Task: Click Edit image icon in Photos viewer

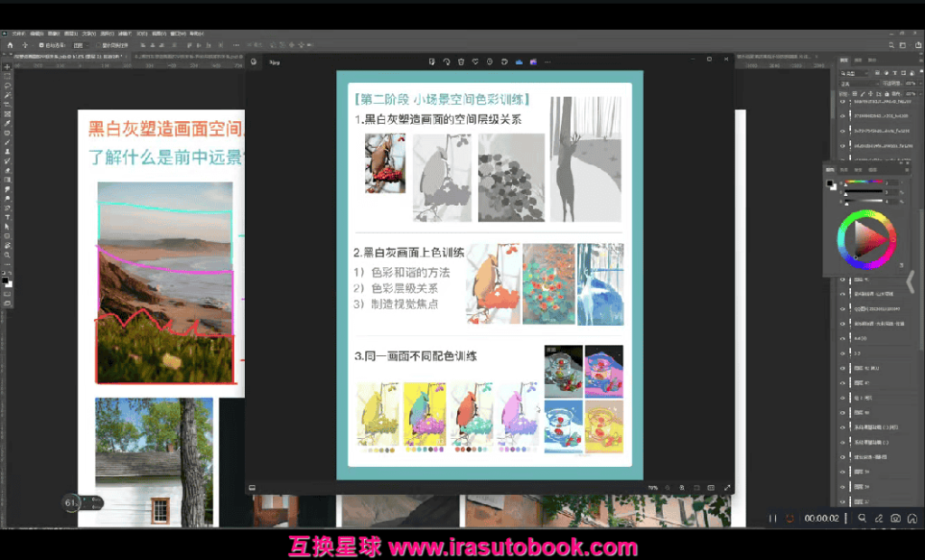Action: click(432, 61)
